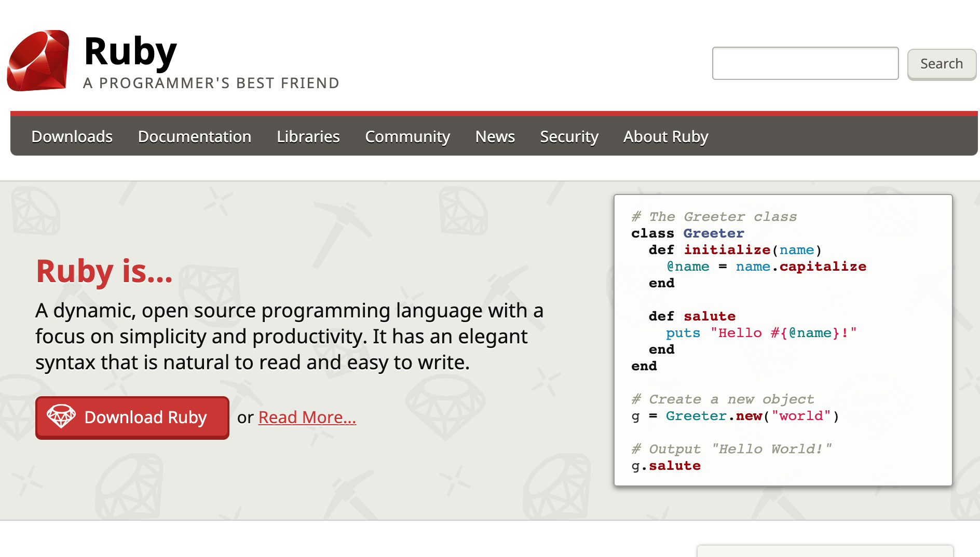Image resolution: width=980 pixels, height=557 pixels.
Task: Click the gem icon in Download Ruby button
Action: tap(61, 416)
